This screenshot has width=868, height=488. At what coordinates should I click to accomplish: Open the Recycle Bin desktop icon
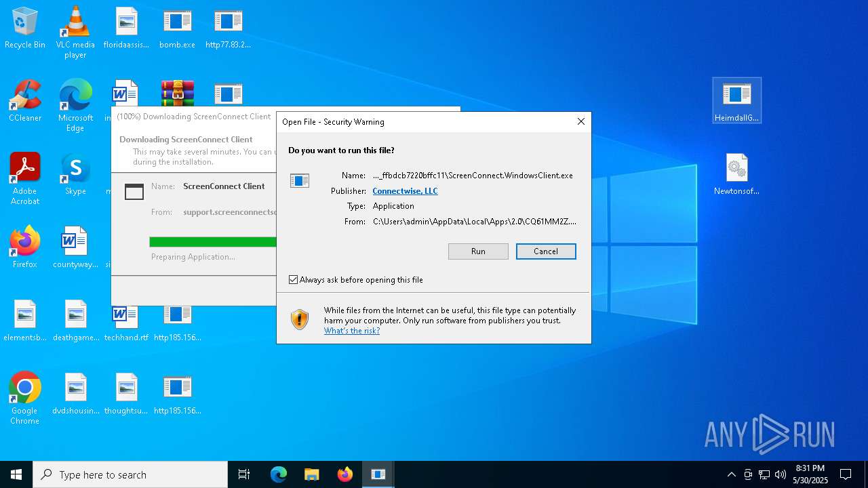point(25,28)
